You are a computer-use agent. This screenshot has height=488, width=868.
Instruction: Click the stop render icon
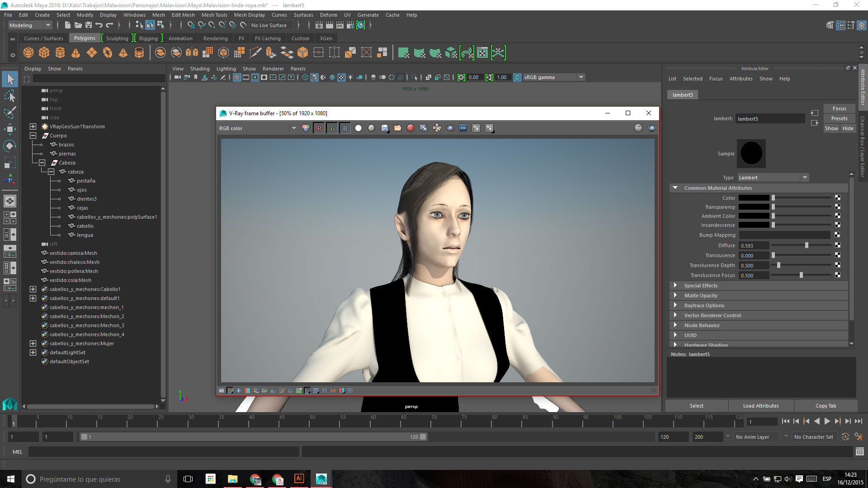click(x=638, y=128)
